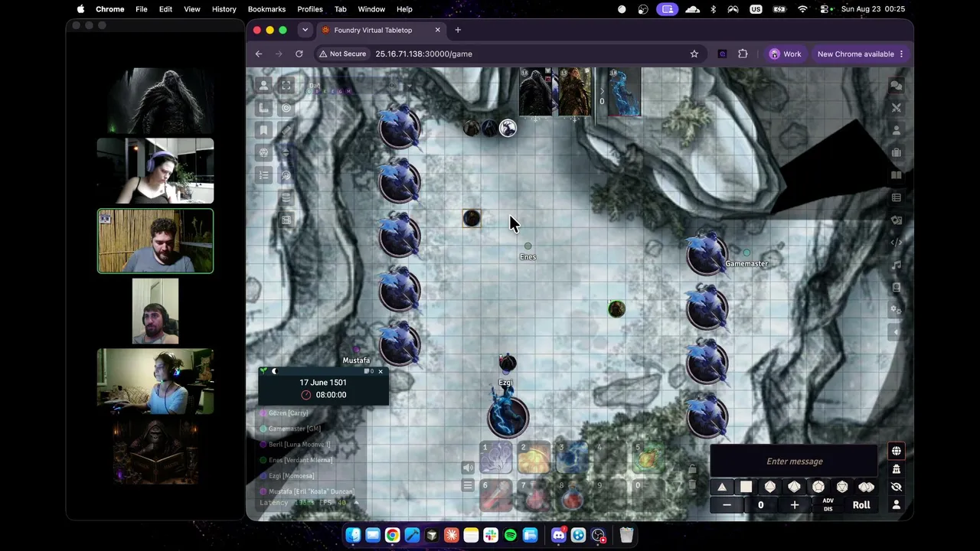Image resolution: width=980 pixels, height=551 pixels.
Task: Click the white stag token icon
Action: coord(508,129)
